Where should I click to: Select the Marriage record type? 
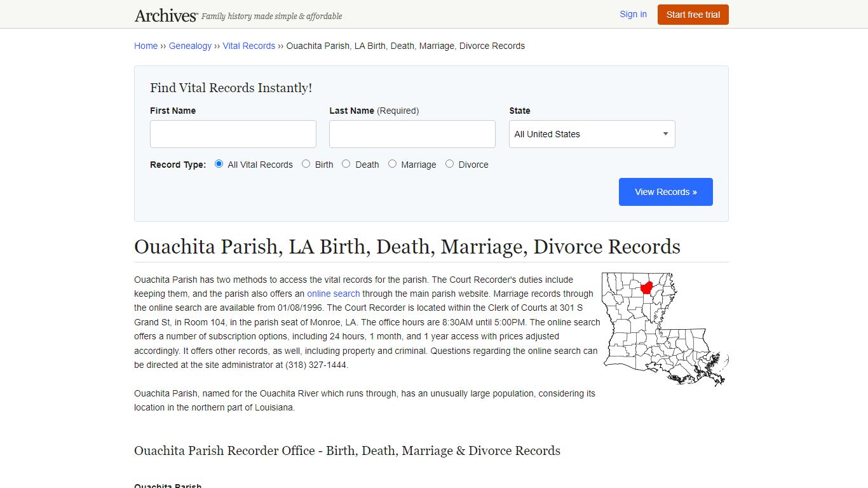click(393, 164)
